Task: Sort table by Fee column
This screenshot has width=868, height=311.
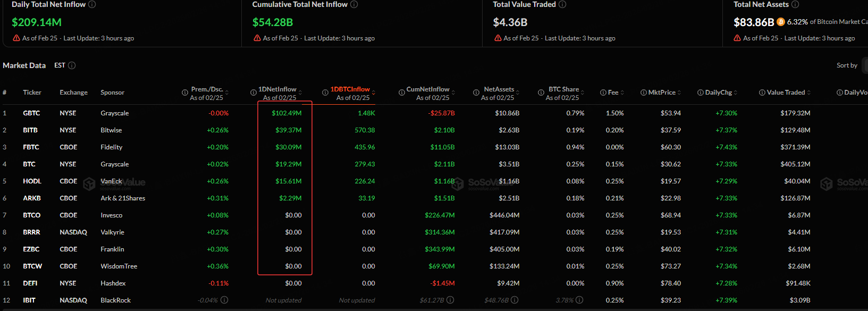Action: [x=622, y=93]
